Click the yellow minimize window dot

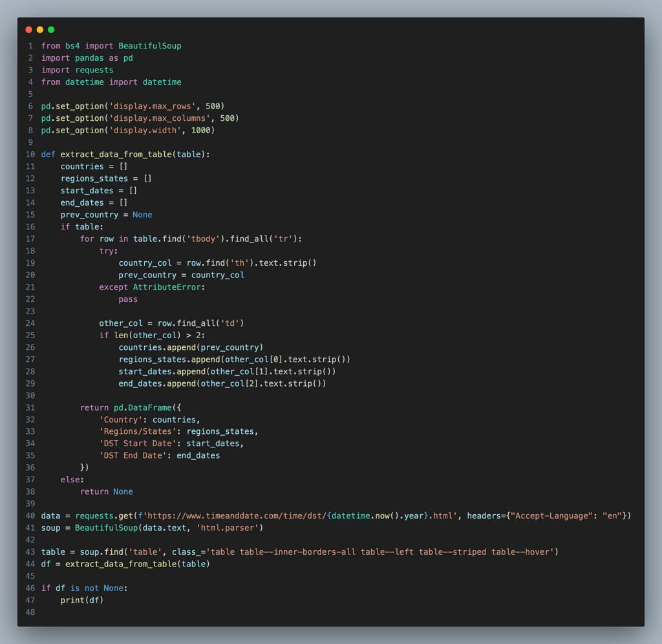(40, 30)
